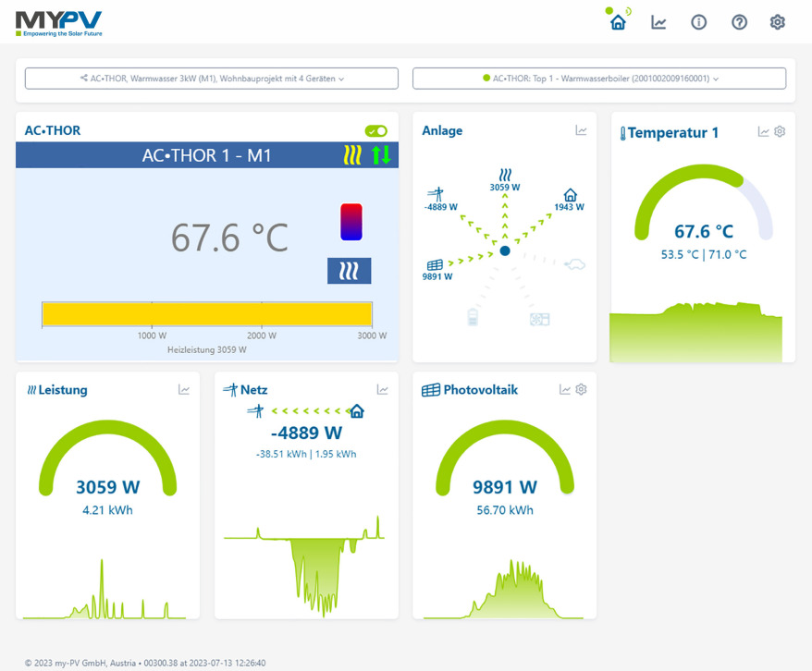Show Temperatur 1 history chart icon
Screen dimensions: 812x671
point(763,131)
